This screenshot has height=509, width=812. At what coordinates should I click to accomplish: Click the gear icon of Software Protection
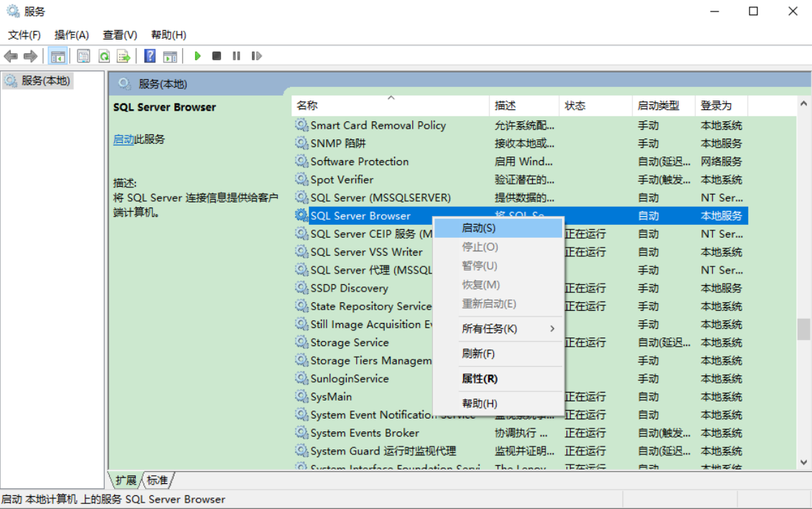point(302,161)
